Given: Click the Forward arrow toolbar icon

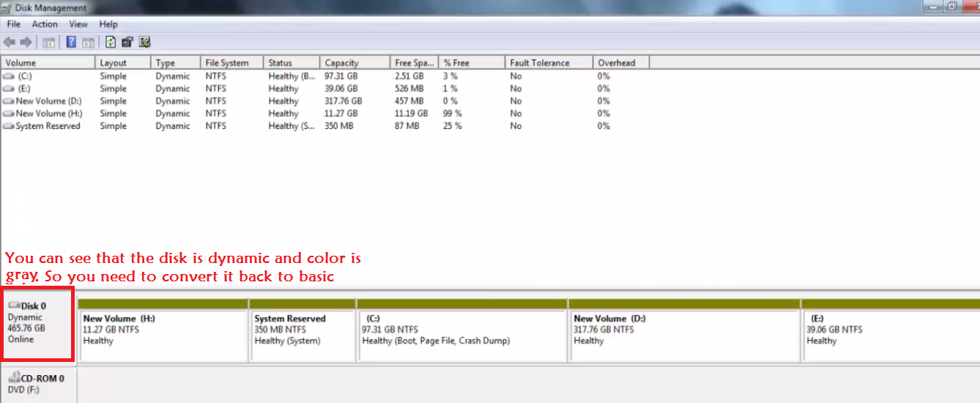Looking at the screenshot, I should click(26, 42).
